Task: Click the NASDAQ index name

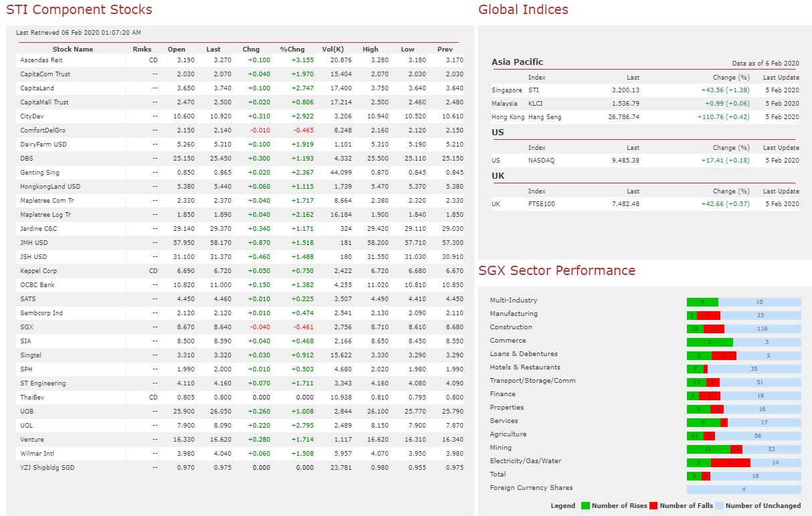Action: [541, 160]
